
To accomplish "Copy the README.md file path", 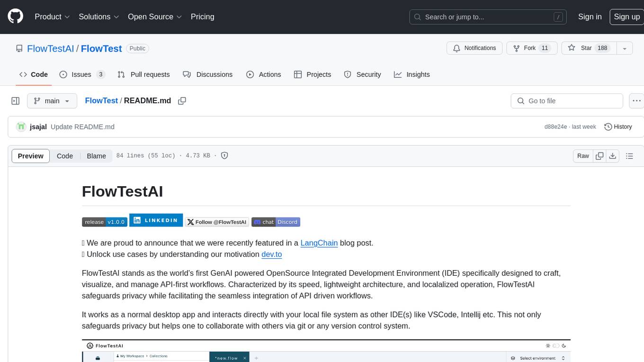I will tap(182, 101).
